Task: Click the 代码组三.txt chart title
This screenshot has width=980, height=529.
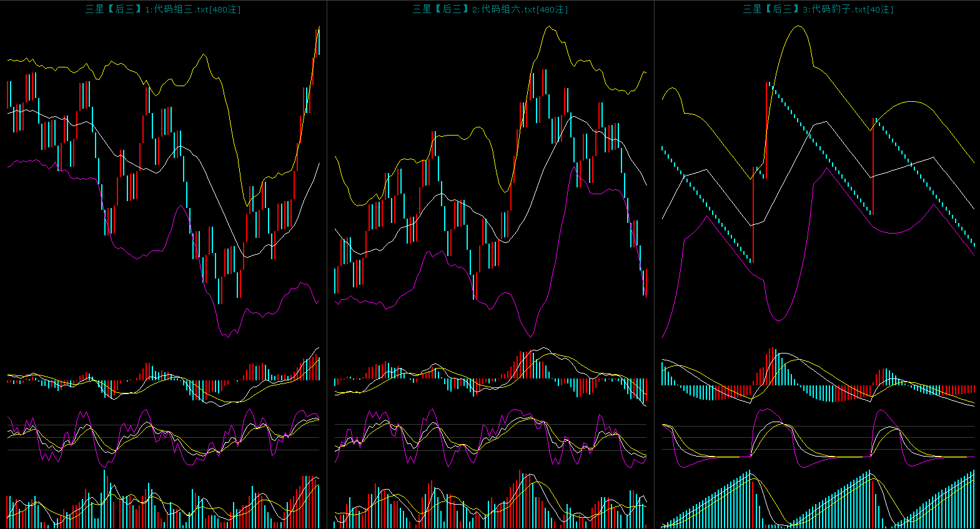Action: (163, 9)
